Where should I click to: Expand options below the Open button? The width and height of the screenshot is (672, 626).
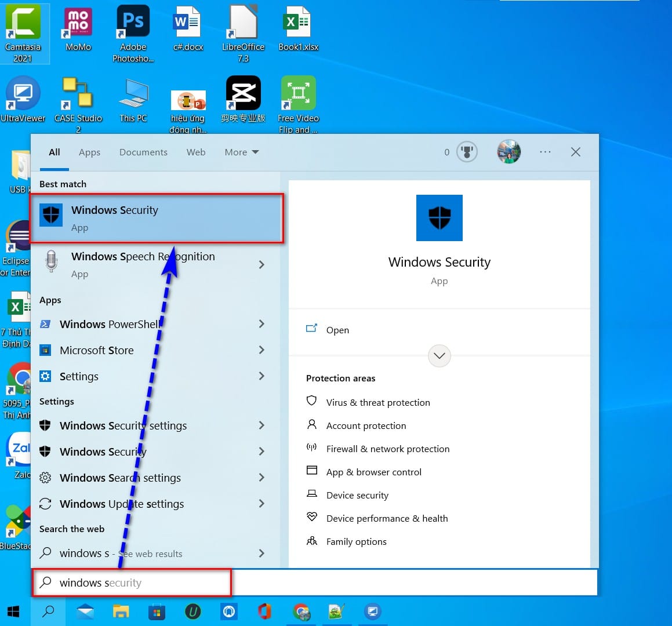tap(439, 355)
